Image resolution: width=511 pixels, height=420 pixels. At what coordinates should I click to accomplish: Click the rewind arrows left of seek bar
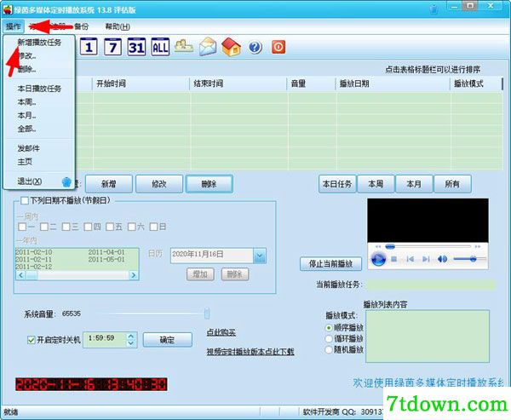tap(378, 246)
